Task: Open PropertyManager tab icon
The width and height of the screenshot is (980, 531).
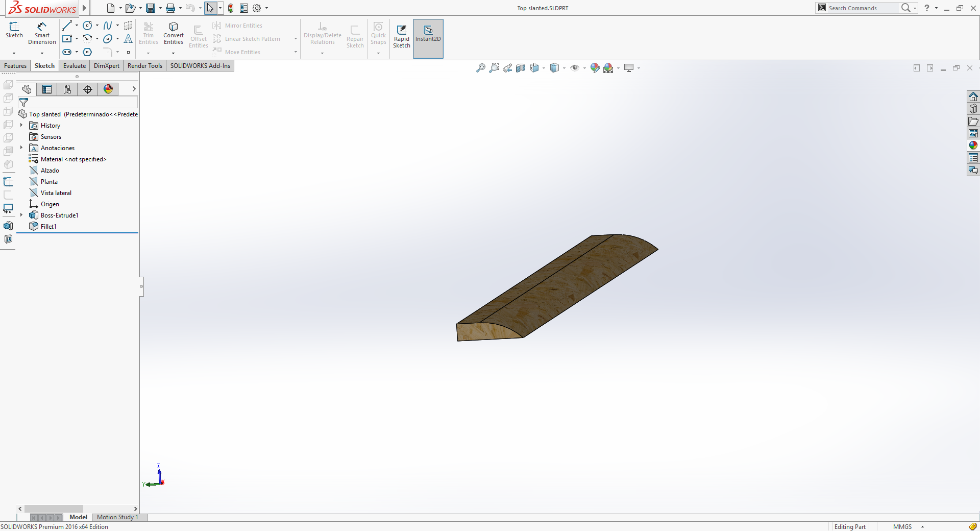Action: click(x=47, y=89)
